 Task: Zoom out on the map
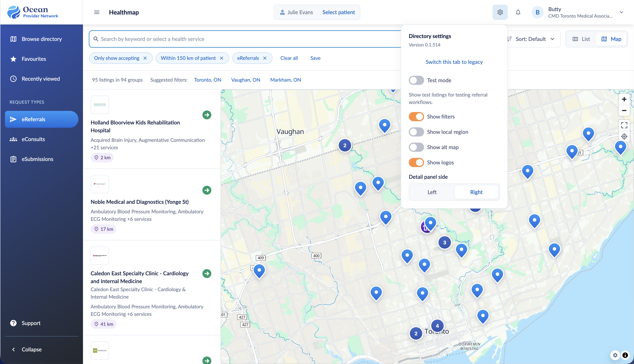624,110
